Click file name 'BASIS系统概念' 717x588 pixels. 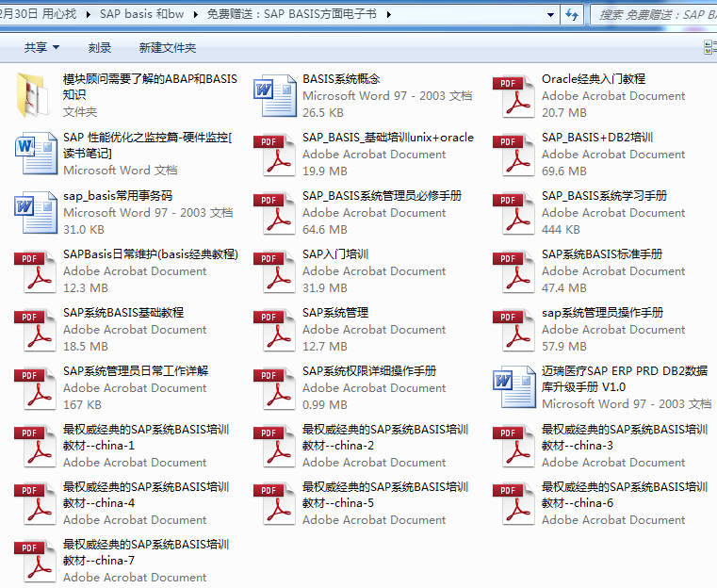[341, 79]
